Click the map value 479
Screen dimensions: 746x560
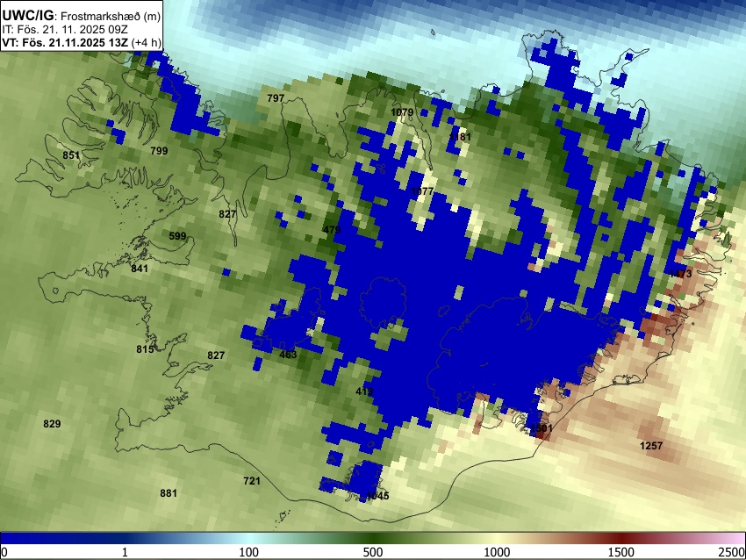coord(332,230)
